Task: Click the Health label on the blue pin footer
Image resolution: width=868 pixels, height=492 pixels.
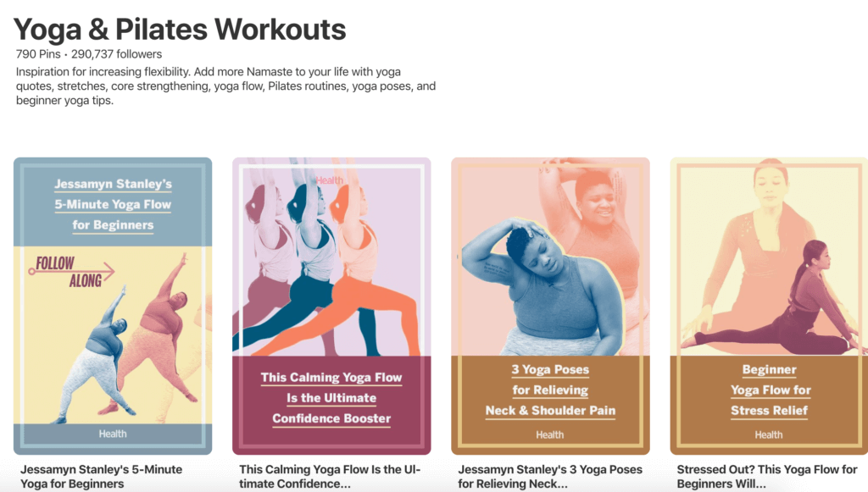Action: [x=113, y=434]
